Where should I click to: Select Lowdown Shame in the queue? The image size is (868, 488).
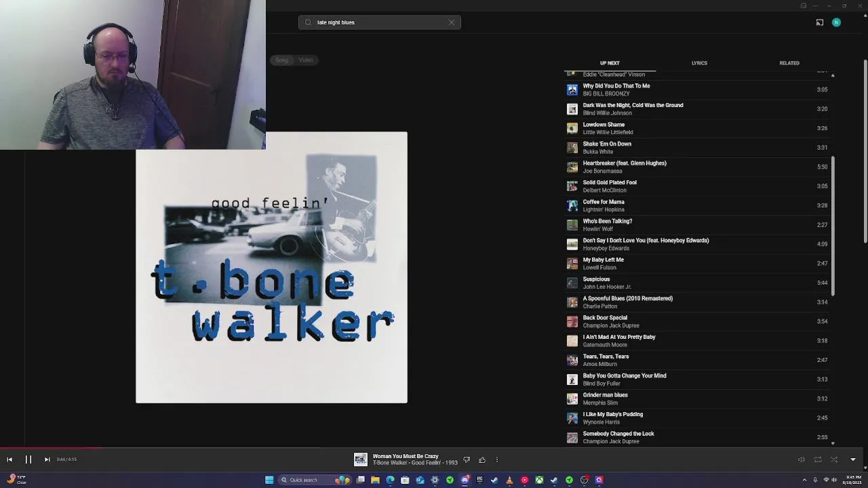tap(697, 128)
